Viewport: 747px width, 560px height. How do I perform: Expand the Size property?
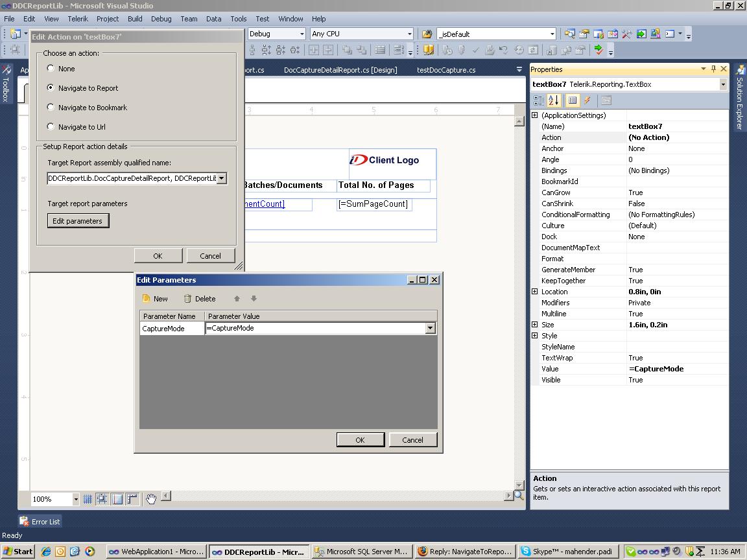tap(534, 324)
